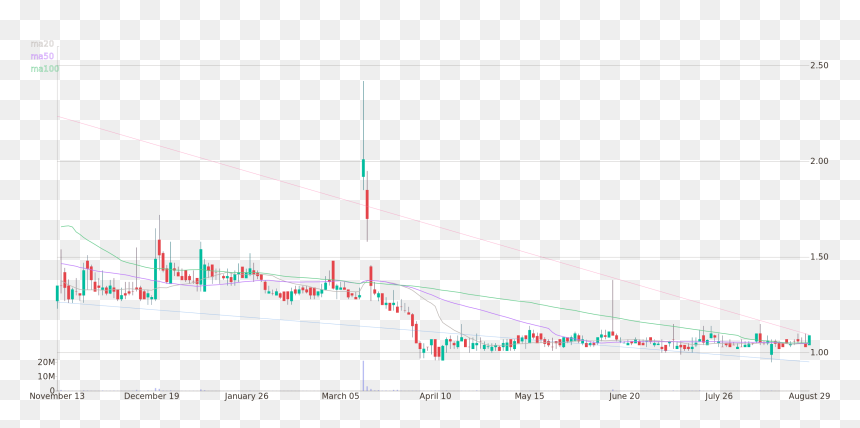Viewport: 860px width, 428px height.
Task: Click the tall green candlestick body near 2.00
Action: pyautogui.click(x=363, y=168)
